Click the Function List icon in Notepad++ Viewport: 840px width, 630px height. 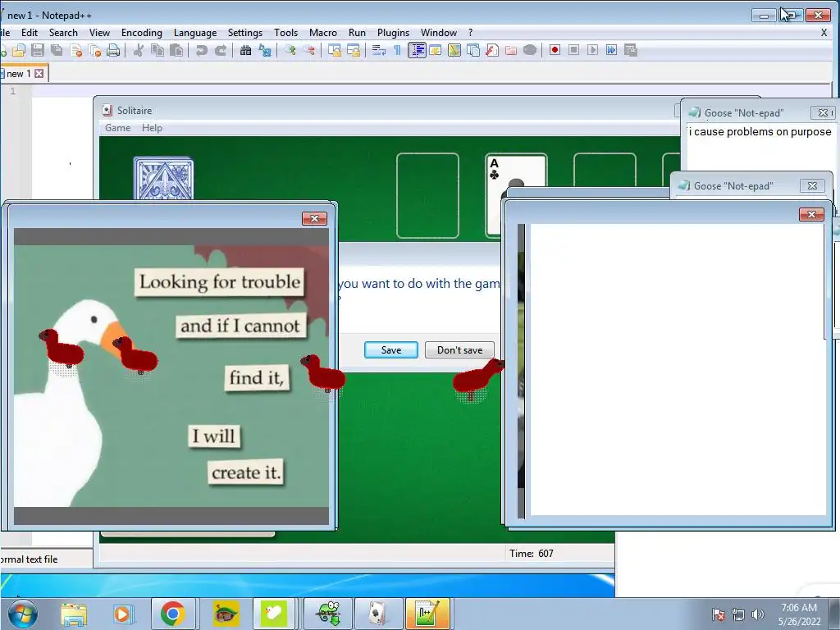click(492, 50)
